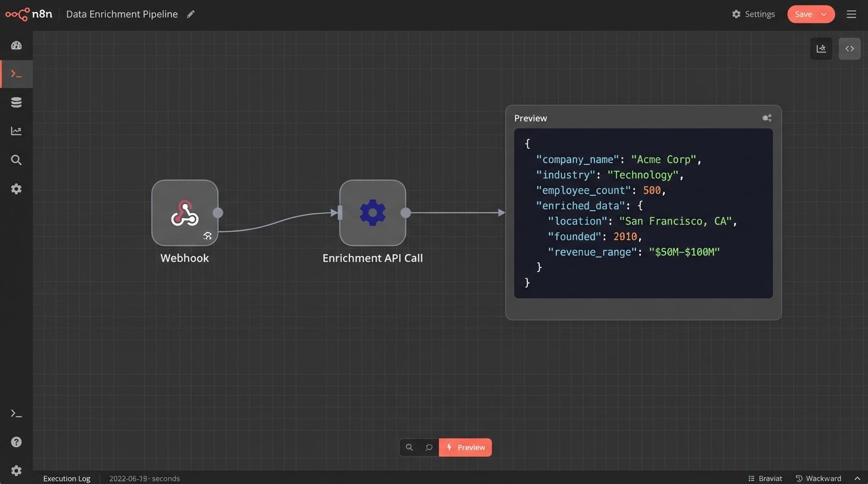This screenshot has width=868, height=484.
Task: Open Settings in the top bar
Action: point(753,14)
